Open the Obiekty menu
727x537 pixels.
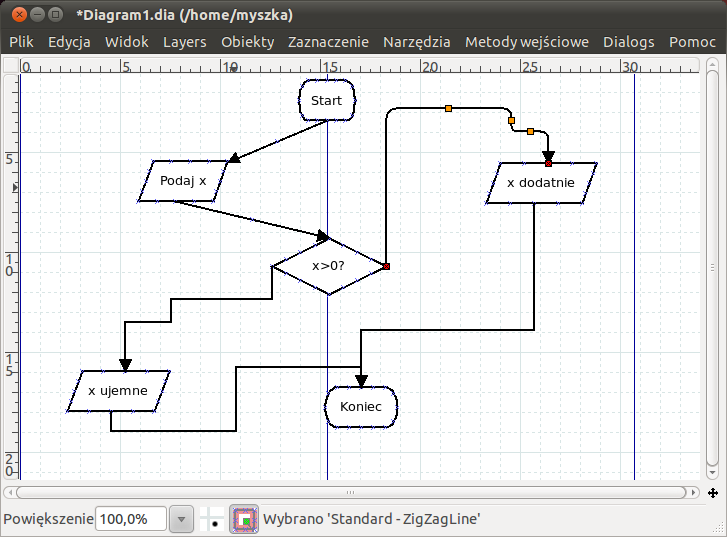248,42
